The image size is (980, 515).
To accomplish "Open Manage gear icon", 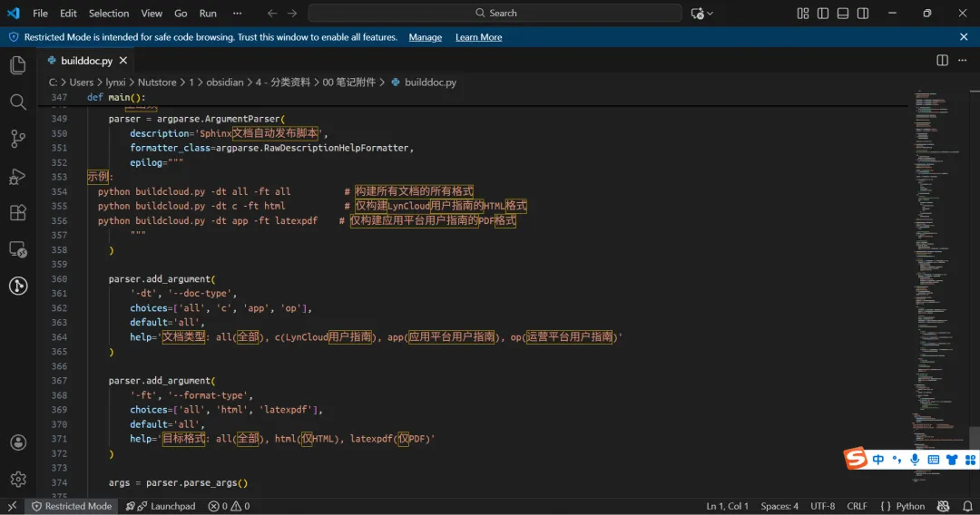I will [18, 479].
